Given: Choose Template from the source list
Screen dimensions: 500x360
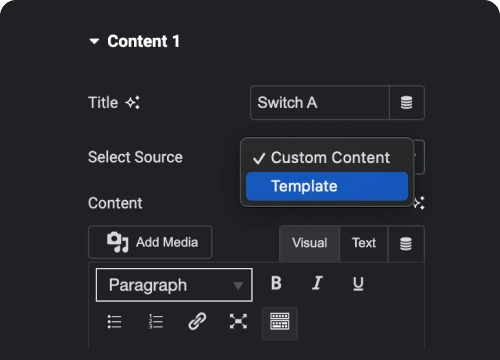Looking at the screenshot, I should (x=327, y=186).
